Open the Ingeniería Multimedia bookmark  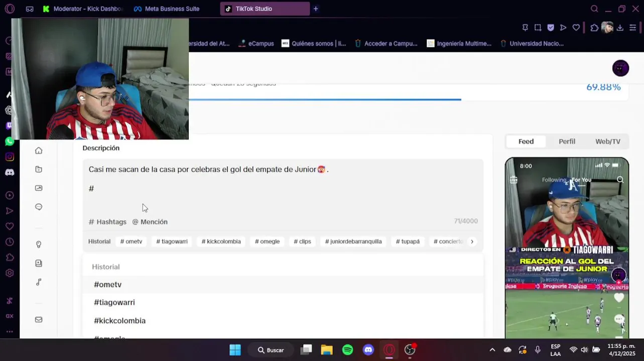459,44
